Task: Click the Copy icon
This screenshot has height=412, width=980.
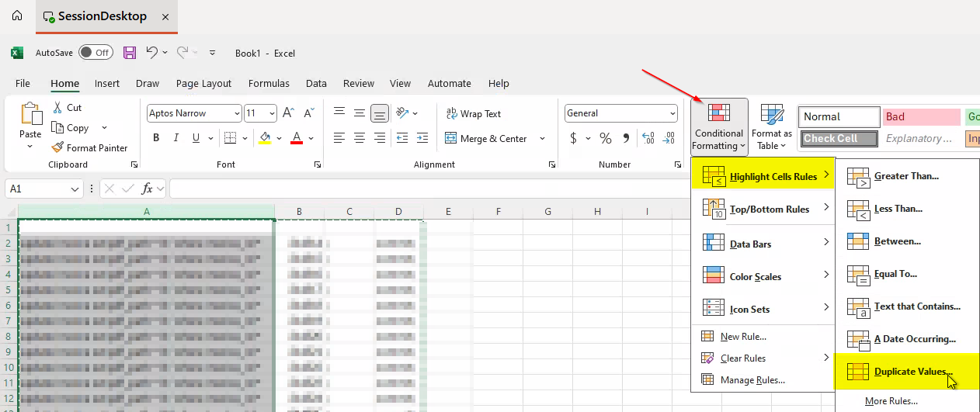Action: coord(57,128)
